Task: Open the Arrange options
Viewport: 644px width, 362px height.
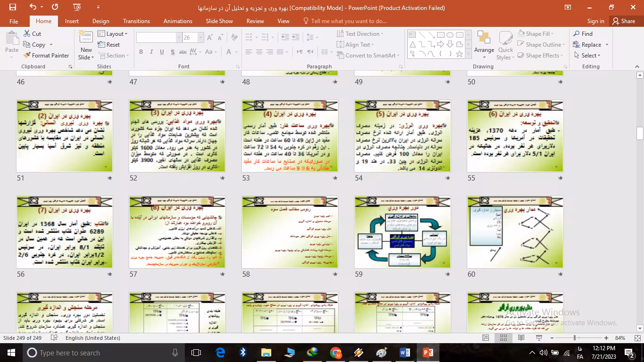Action: pyautogui.click(x=484, y=45)
